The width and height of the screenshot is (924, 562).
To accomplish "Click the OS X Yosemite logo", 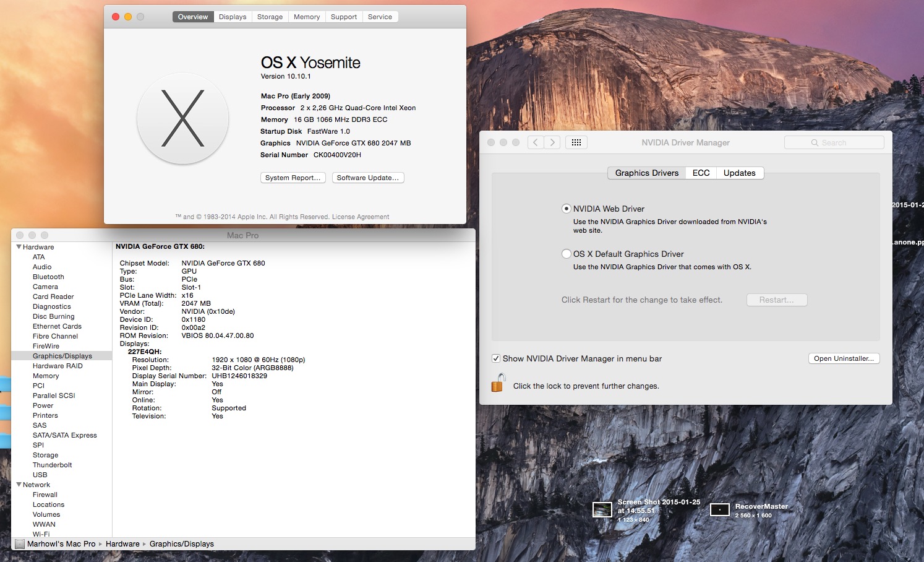I will tap(183, 118).
